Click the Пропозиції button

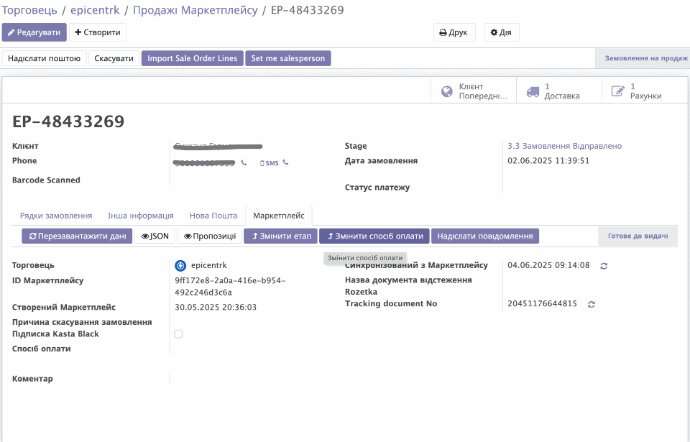click(x=210, y=236)
